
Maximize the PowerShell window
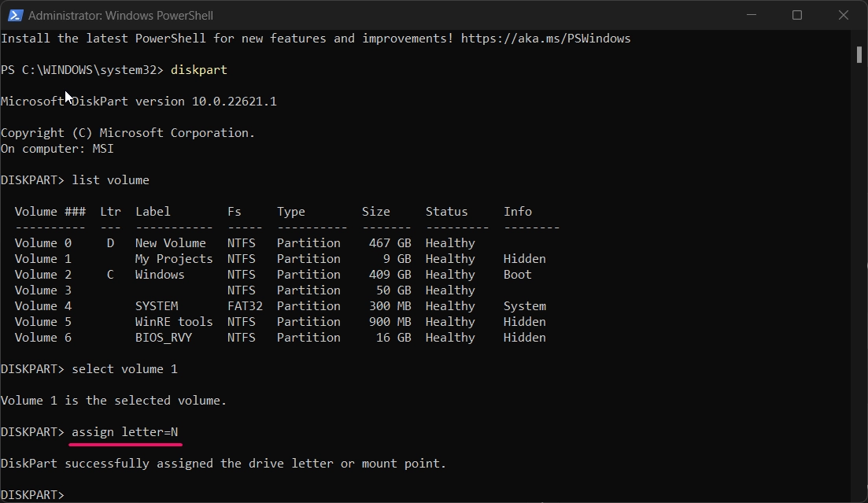tap(797, 16)
